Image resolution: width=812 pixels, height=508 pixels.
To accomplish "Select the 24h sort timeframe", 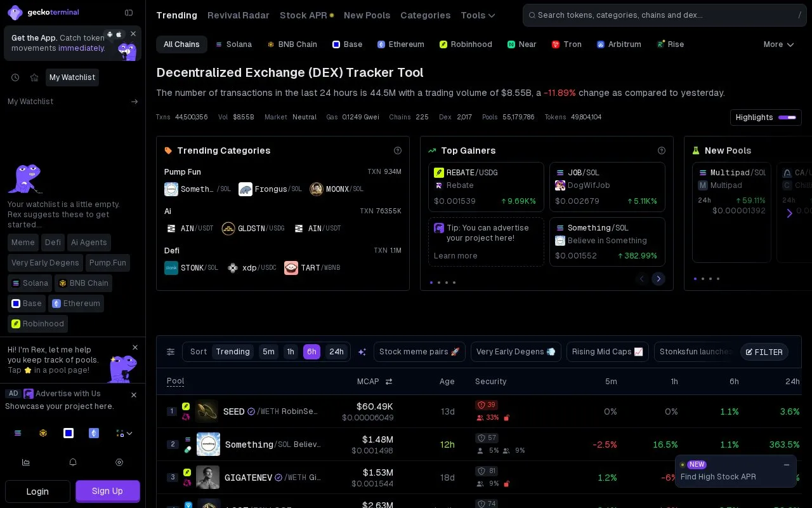I will [337, 352].
